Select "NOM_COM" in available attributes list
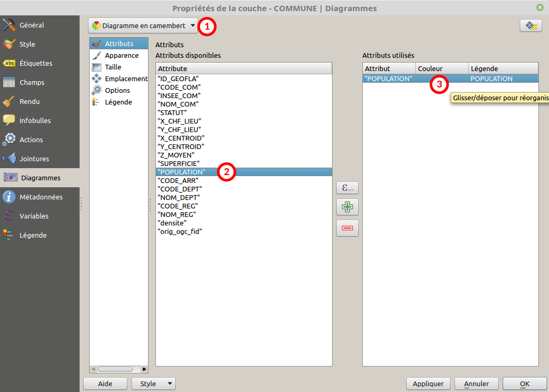The image size is (549, 392). click(x=179, y=104)
